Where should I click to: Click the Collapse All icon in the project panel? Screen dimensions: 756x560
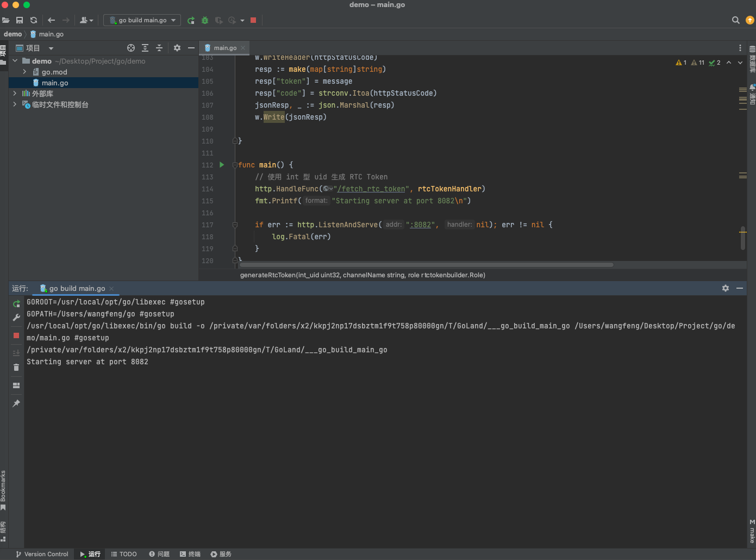(x=159, y=48)
